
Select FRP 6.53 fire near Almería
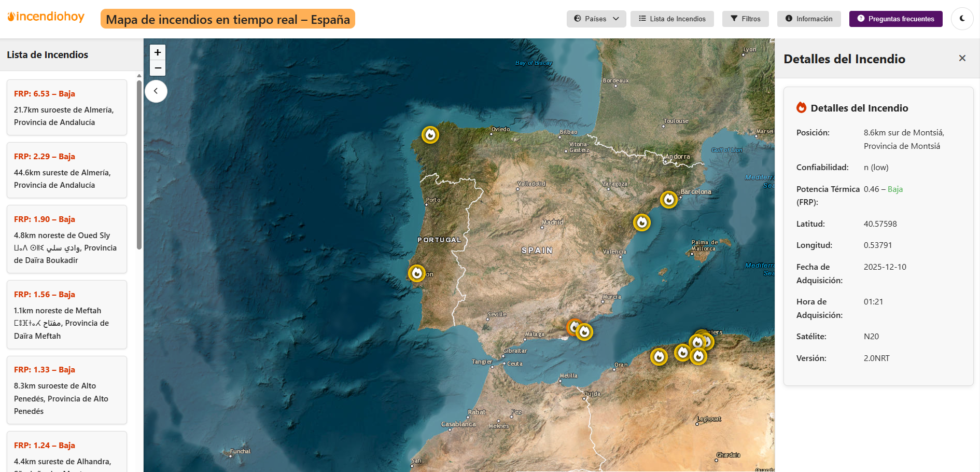click(x=67, y=107)
